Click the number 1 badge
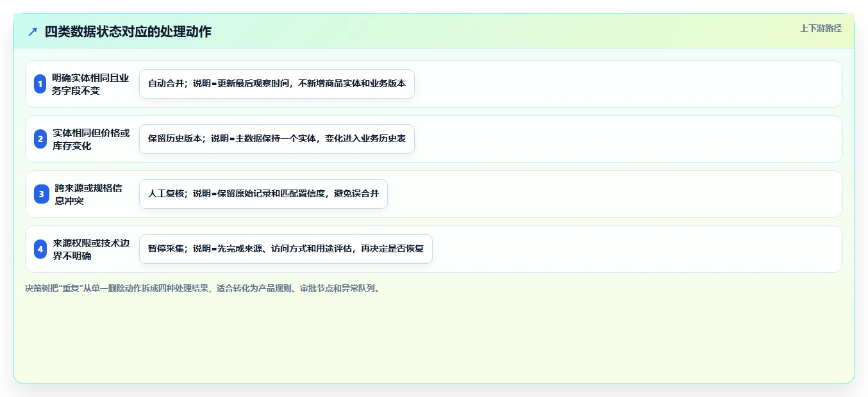 [40, 84]
